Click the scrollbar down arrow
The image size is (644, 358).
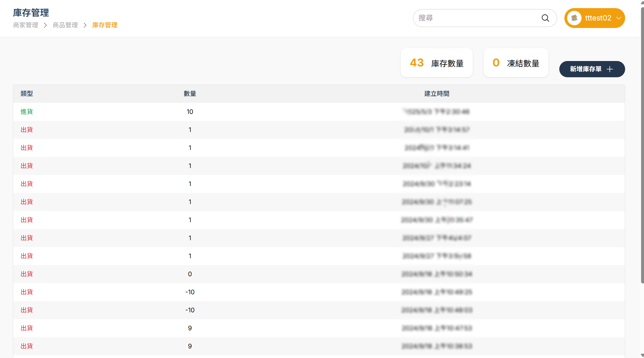tap(642, 355)
